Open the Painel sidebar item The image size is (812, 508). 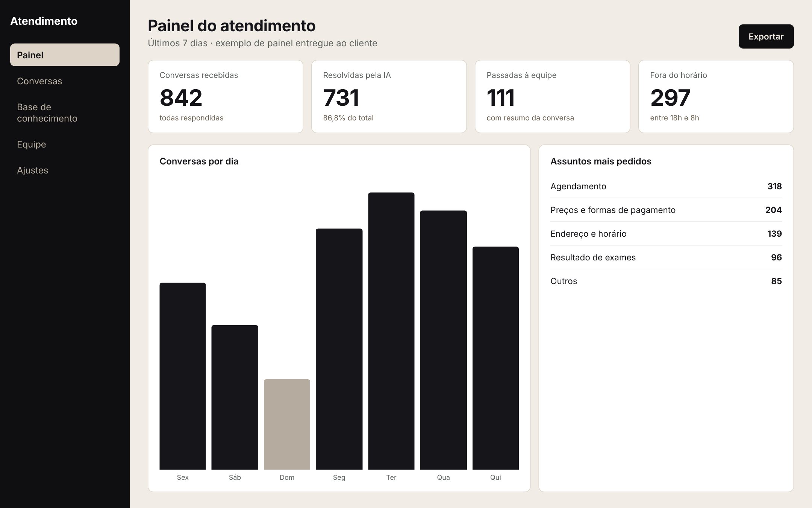[65, 55]
